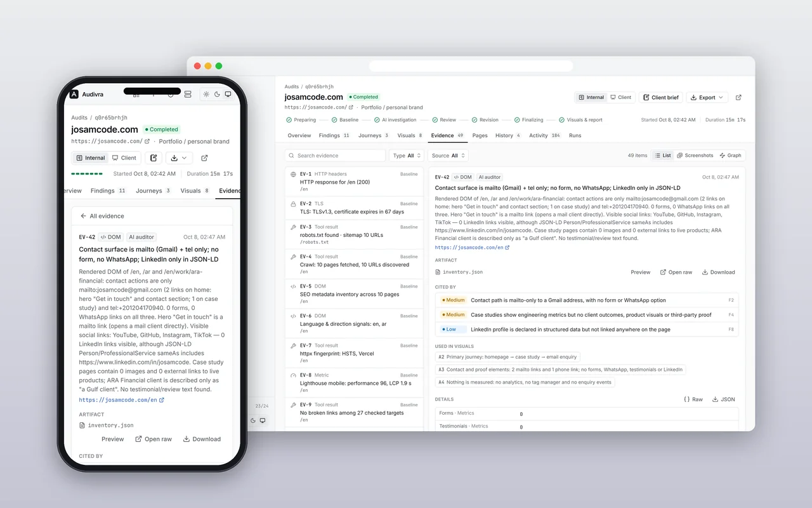The width and height of the screenshot is (812, 508).
Task: Click the Audivra logo on the phone
Action: pos(74,94)
